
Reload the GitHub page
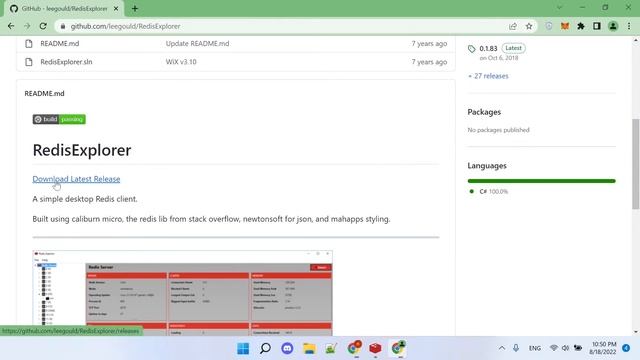[43, 26]
